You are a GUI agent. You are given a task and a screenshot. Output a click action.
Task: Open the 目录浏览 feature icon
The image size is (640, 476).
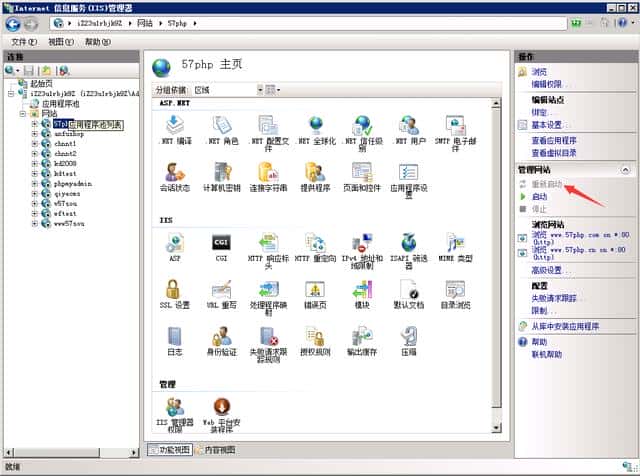click(456, 289)
